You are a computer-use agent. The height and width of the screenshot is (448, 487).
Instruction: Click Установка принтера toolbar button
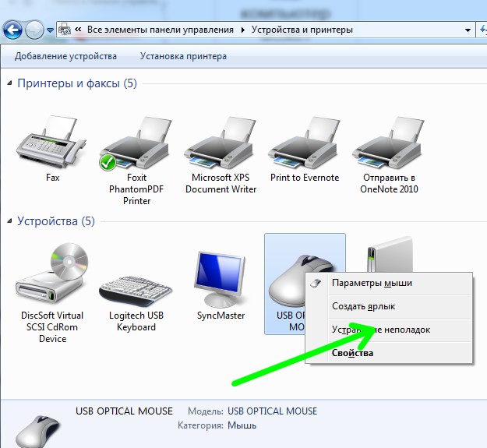pyautogui.click(x=183, y=56)
